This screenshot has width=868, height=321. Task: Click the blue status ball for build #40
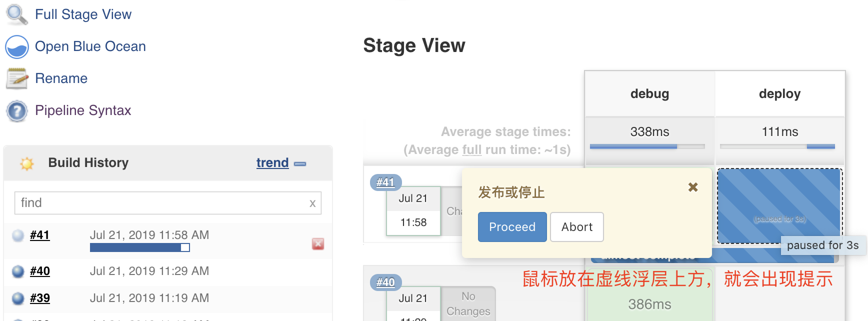point(18,271)
